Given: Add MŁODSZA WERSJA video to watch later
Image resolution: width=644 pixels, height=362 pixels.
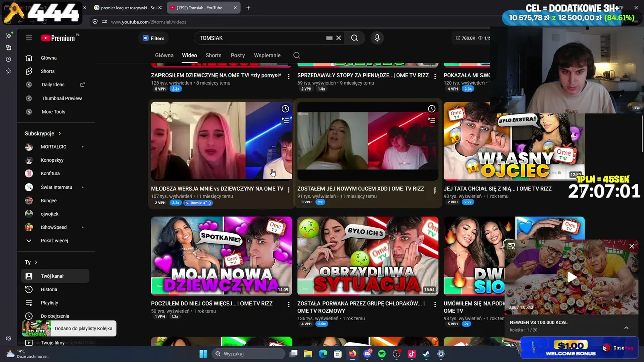Looking at the screenshot, I should pos(285,109).
